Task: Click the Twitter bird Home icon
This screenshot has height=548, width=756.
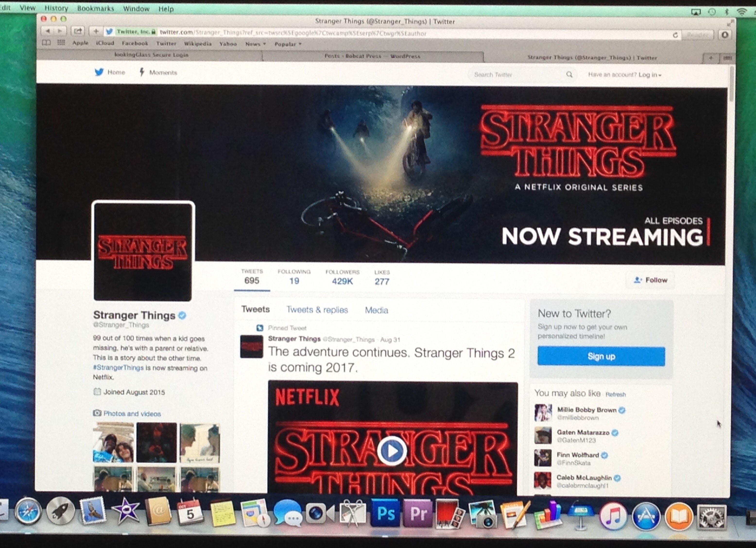Action: point(99,72)
